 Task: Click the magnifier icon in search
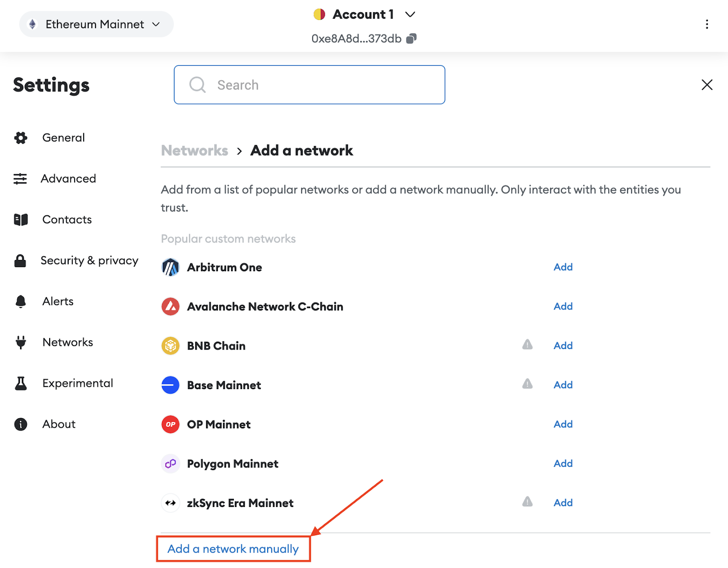[x=197, y=85]
